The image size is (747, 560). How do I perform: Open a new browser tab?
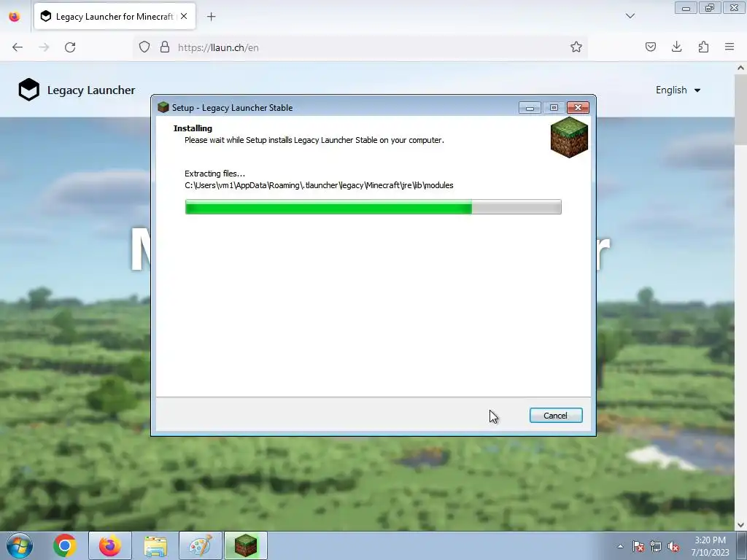211,17
